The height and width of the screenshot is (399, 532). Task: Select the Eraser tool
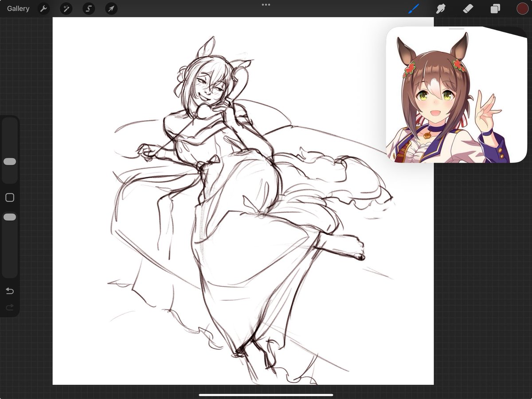point(468,8)
